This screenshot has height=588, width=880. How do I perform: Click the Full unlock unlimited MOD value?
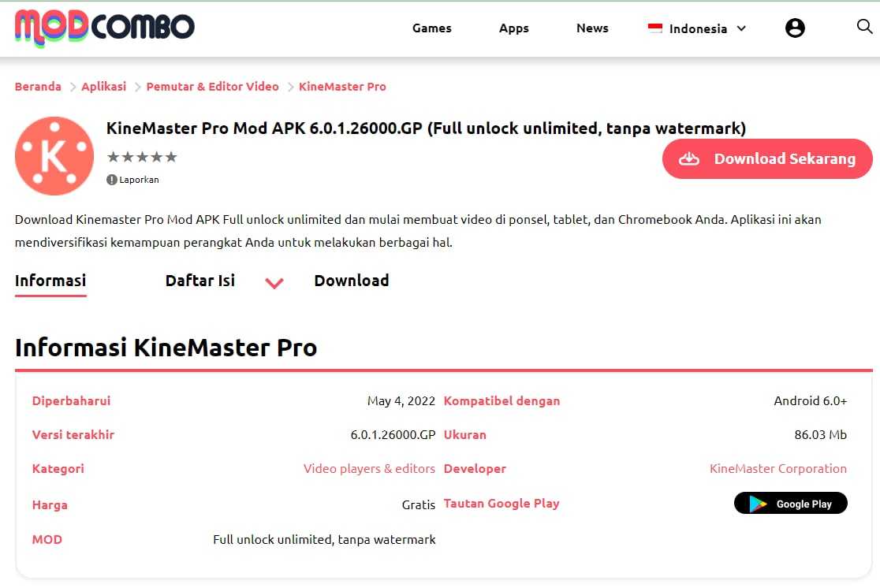(x=324, y=539)
